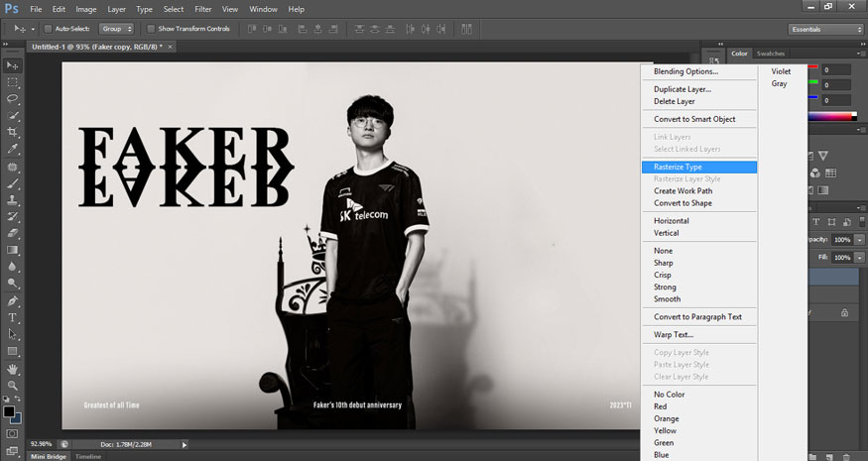
Task: Switch to the Timeline tab
Action: [88, 457]
